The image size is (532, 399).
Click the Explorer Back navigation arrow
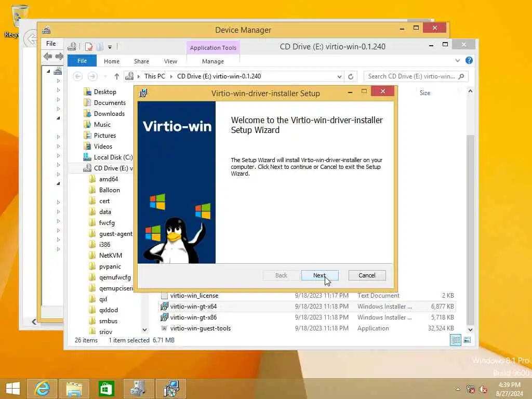click(x=78, y=76)
